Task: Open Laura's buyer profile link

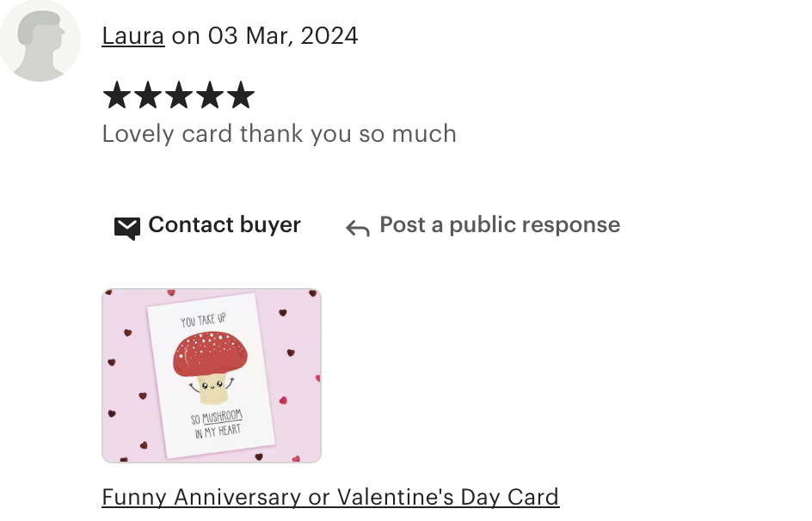Action: (x=133, y=36)
